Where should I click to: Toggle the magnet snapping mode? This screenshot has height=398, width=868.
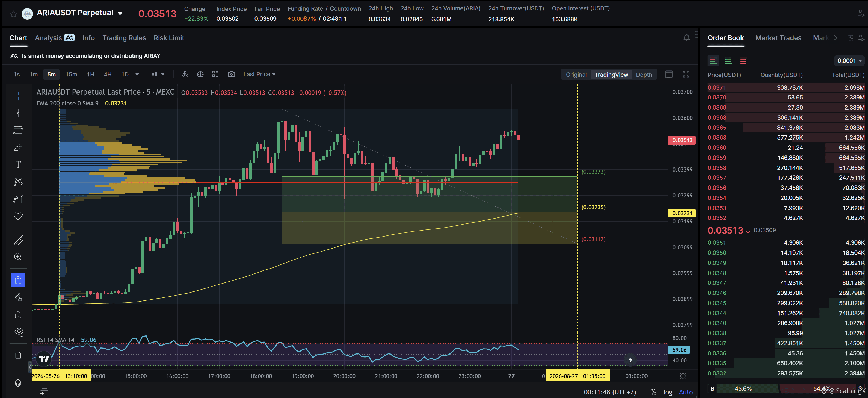[x=18, y=280]
